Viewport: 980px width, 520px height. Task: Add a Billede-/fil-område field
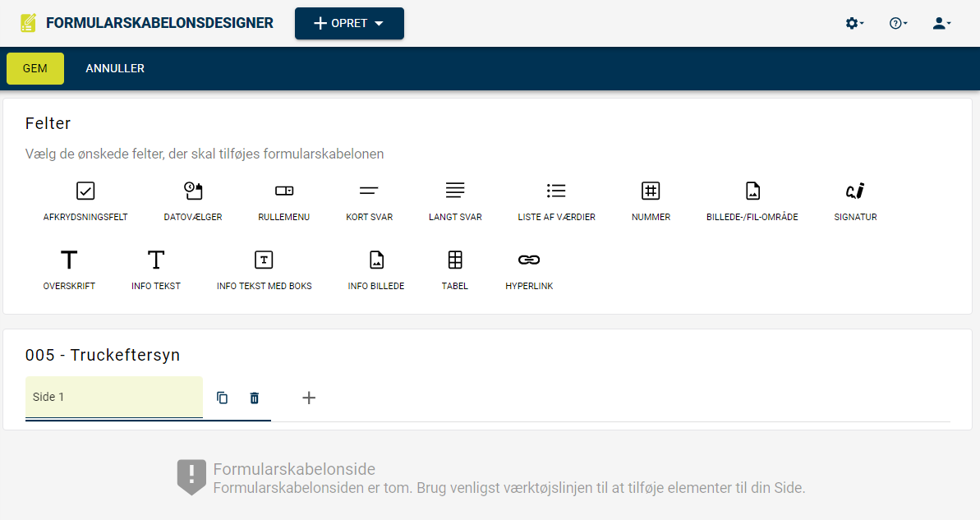pos(752,201)
